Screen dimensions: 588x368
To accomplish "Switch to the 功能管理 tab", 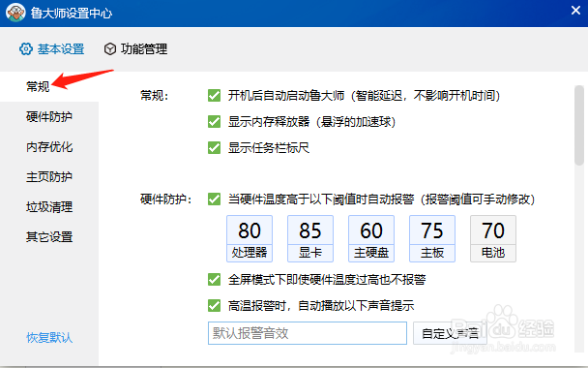I will tap(135, 48).
